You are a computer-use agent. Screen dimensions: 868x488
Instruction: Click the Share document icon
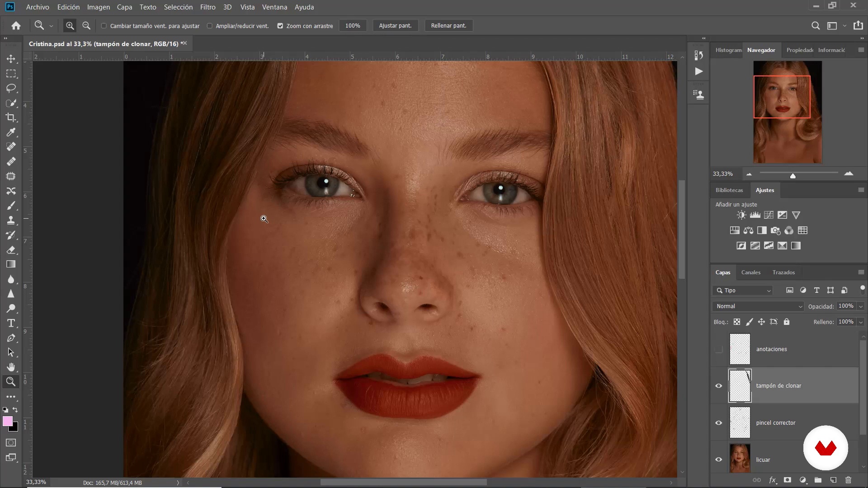coord(858,26)
